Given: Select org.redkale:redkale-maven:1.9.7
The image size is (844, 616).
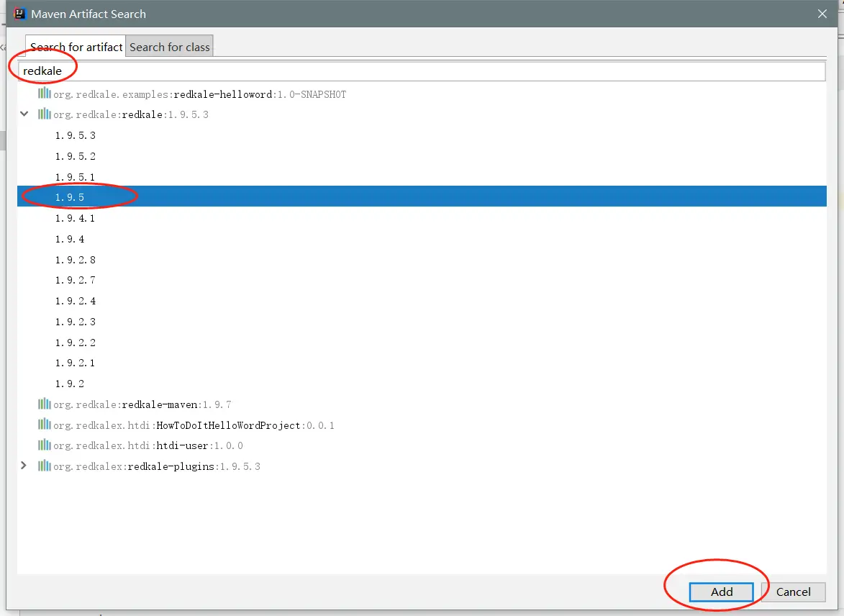Looking at the screenshot, I should click(142, 404).
